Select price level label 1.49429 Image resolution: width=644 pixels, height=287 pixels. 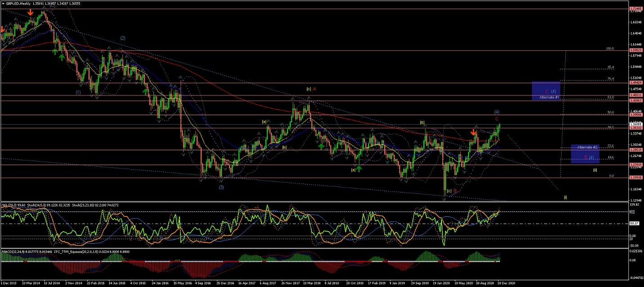tap(636, 83)
